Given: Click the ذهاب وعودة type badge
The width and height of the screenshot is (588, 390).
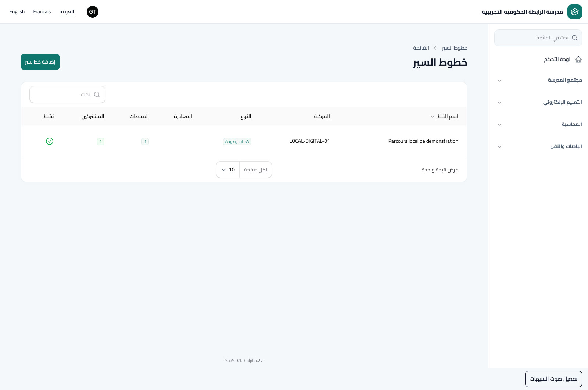Looking at the screenshot, I should click(x=237, y=142).
